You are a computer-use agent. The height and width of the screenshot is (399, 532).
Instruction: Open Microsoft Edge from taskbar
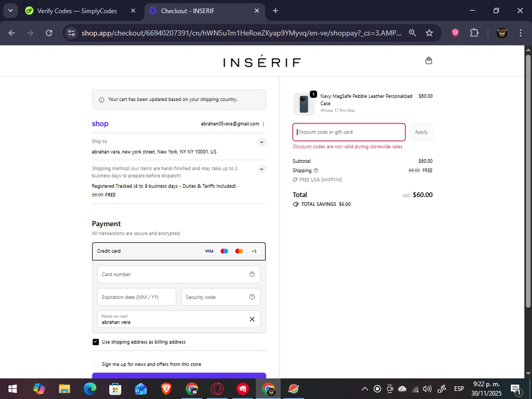90,389
